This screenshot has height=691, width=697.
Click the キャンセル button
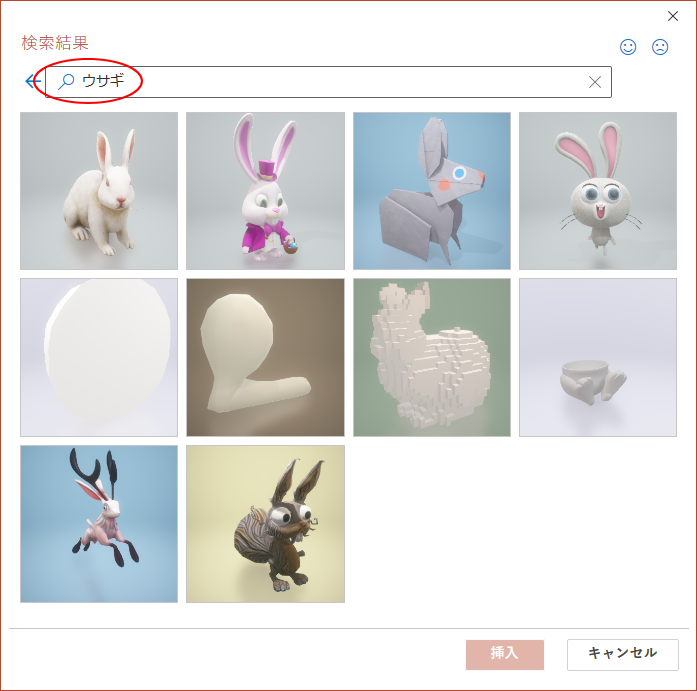click(x=623, y=655)
